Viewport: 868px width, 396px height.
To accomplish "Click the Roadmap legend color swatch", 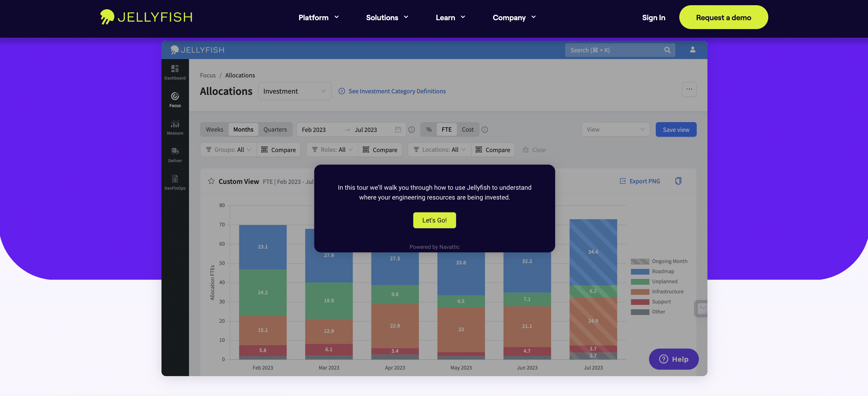I will pos(640,271).
